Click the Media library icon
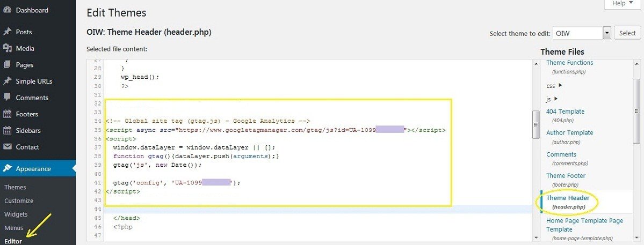Screen dimensions: 644x245 (x=7, y=48)
